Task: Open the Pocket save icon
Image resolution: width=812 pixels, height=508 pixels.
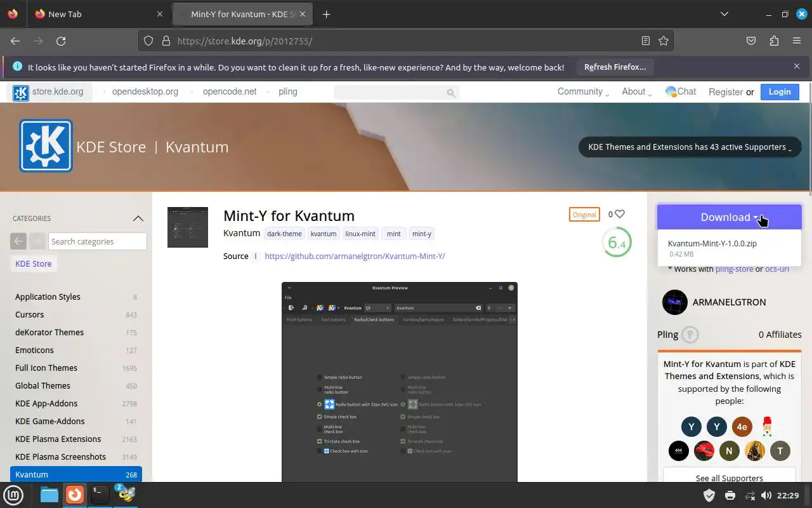Action: coord(751,41)
